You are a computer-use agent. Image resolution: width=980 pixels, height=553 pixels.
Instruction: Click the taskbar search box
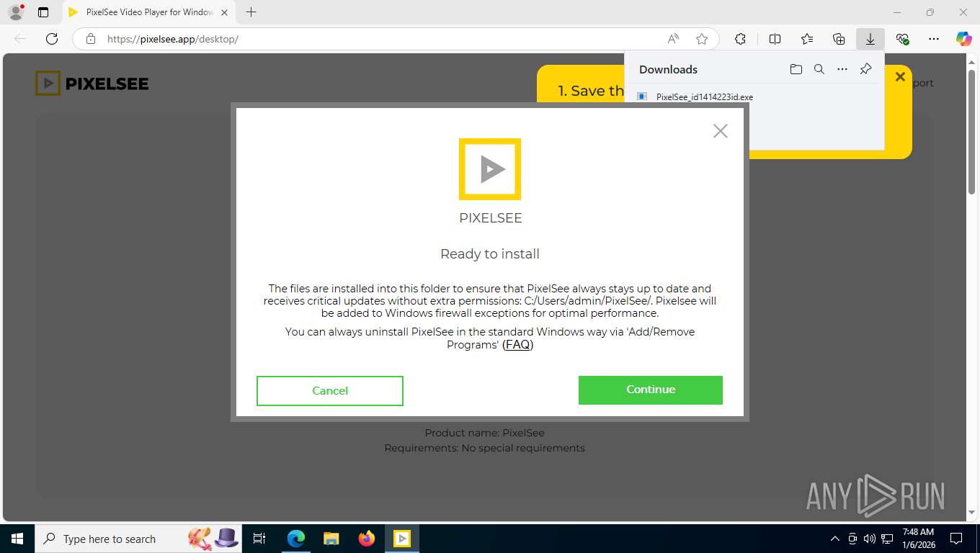pos(137,539)
